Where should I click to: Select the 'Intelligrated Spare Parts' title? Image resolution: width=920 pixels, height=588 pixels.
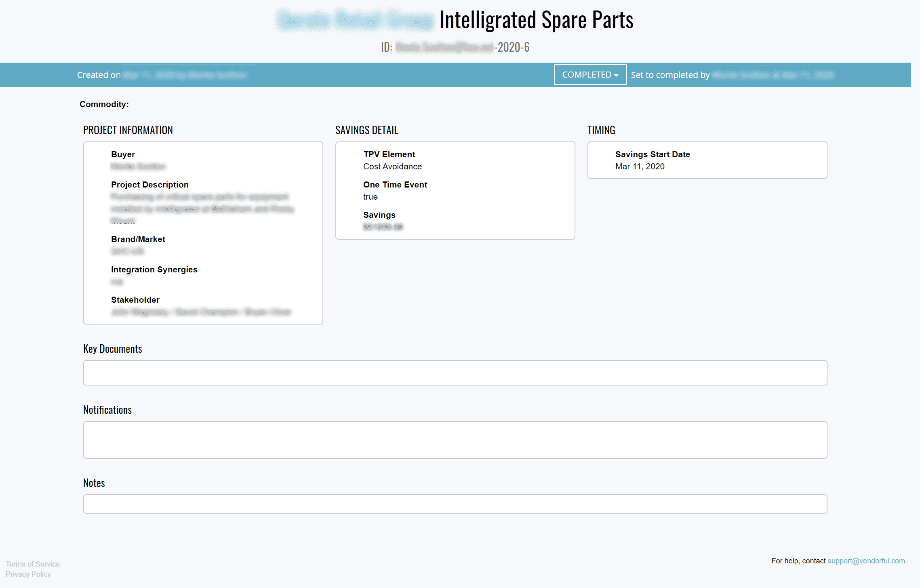coord(536,20)
